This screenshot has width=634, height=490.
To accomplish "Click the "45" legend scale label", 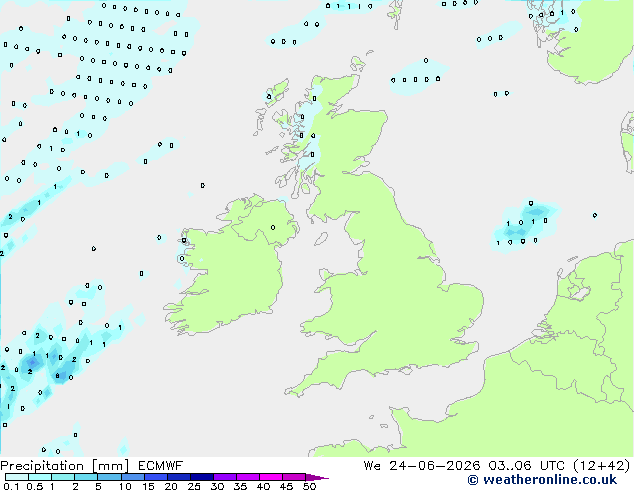I will [x=286, y=486].
